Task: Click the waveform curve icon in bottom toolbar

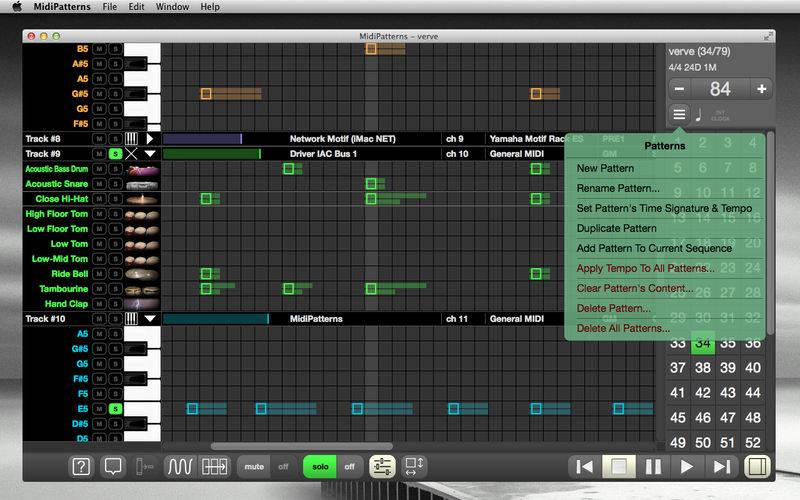Action: tap(179, 466)
